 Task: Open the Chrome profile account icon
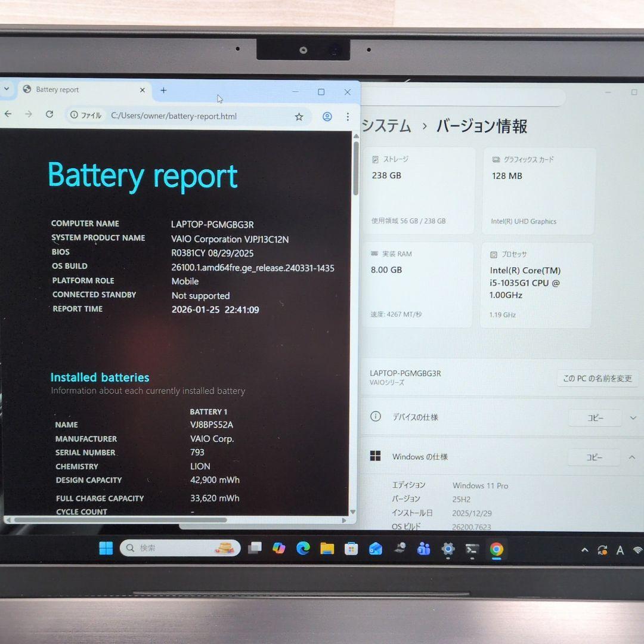tap(327, 116)
